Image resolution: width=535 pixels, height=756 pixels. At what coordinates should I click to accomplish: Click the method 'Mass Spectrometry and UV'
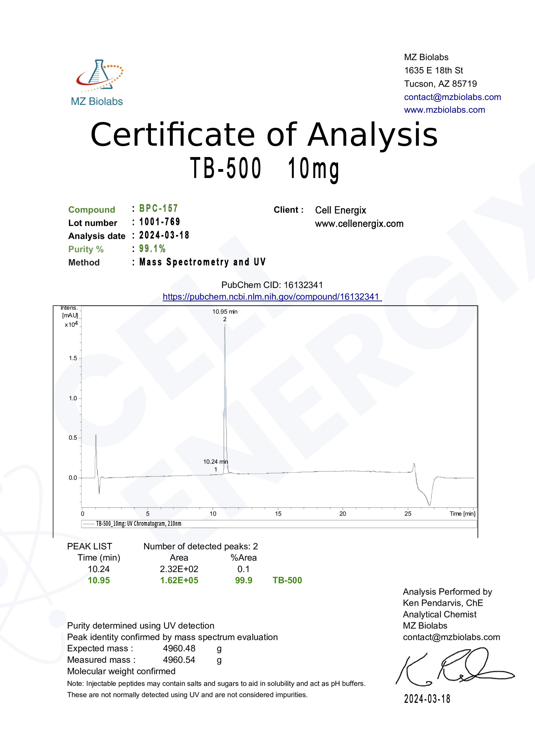click(x=202, y=262)
